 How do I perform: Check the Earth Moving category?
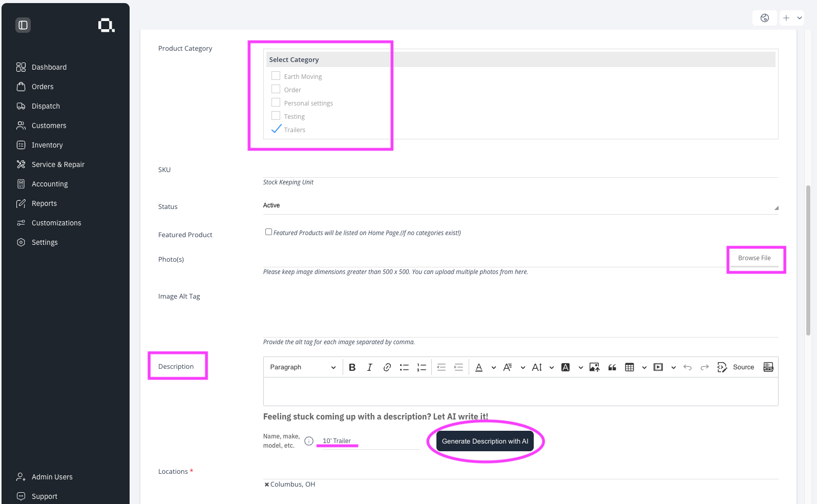[276, 76]
